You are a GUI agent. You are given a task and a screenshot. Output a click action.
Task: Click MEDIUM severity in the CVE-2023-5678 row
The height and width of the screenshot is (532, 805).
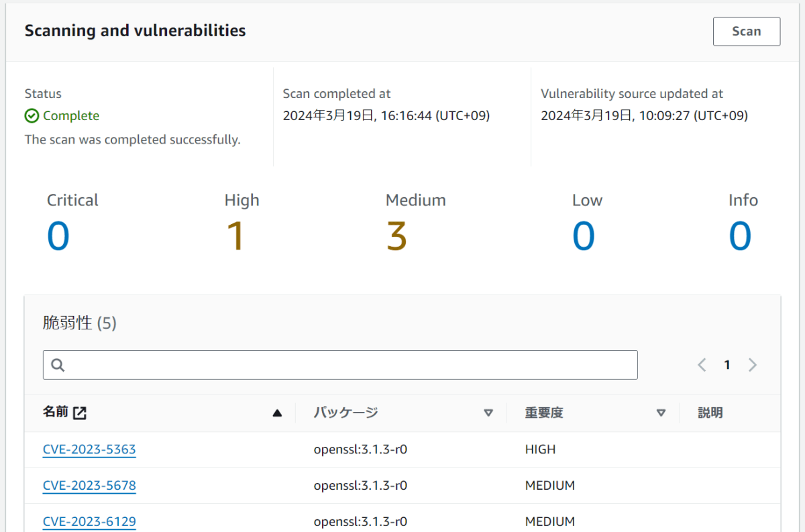(549, 486)
